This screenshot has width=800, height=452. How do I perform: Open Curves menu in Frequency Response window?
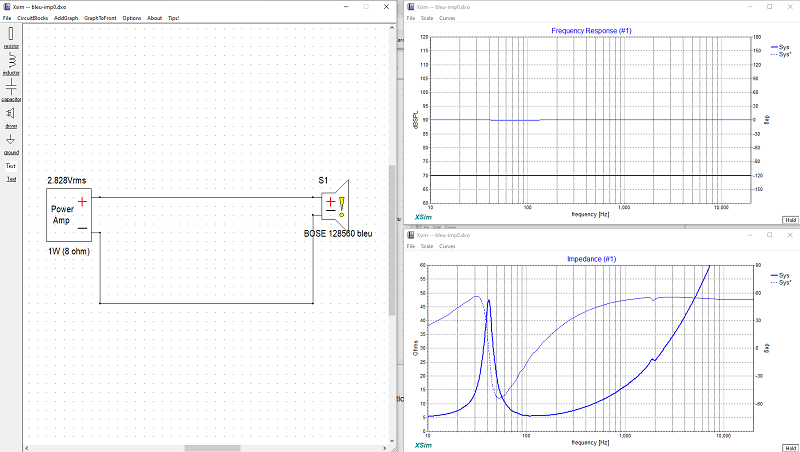447,18
